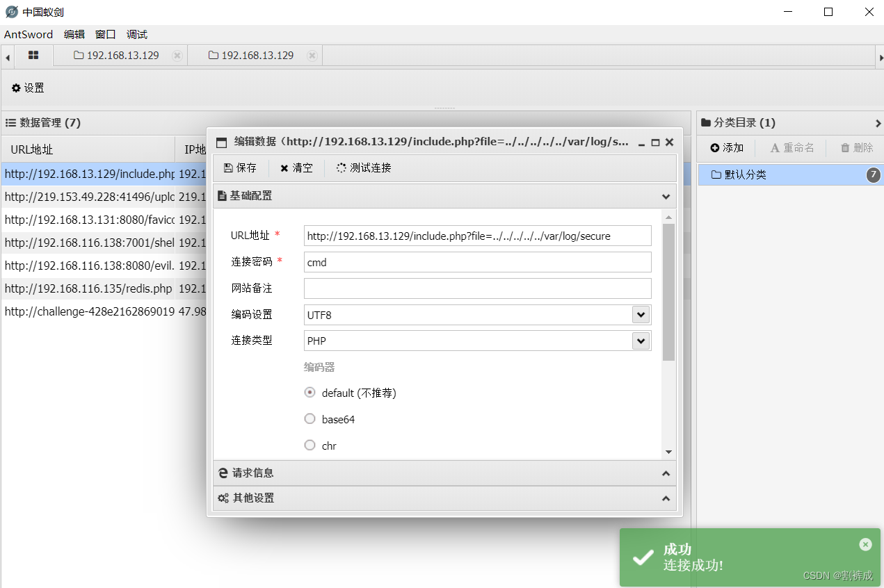Click the 重命名 rename icon
The width and height of the screenshot is (884, 588).
tap(791, 147)
